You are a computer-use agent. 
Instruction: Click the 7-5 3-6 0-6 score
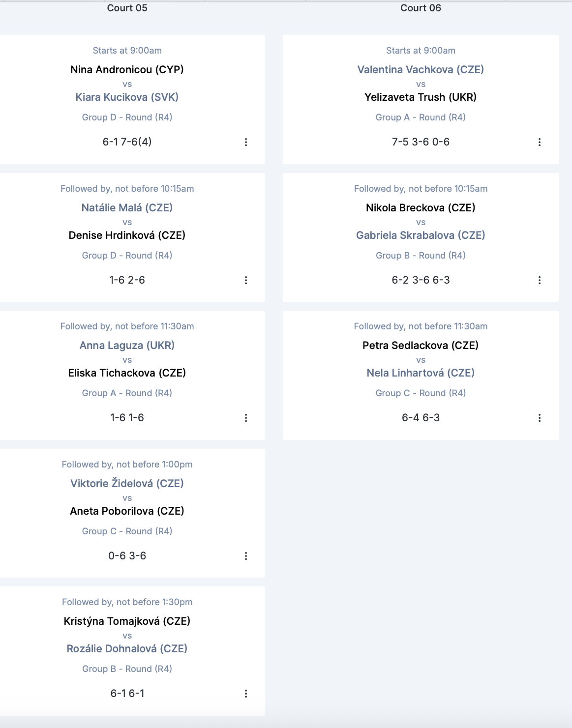coord(421,142)
